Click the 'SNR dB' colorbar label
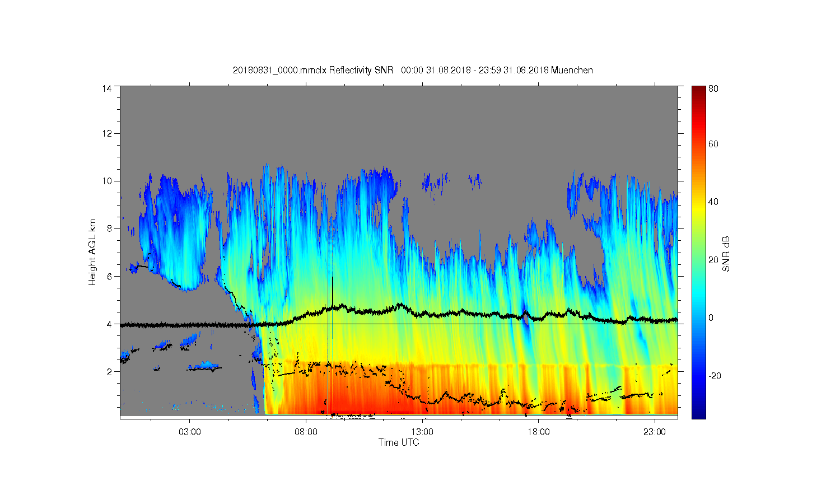 click(x=726, y=254)
